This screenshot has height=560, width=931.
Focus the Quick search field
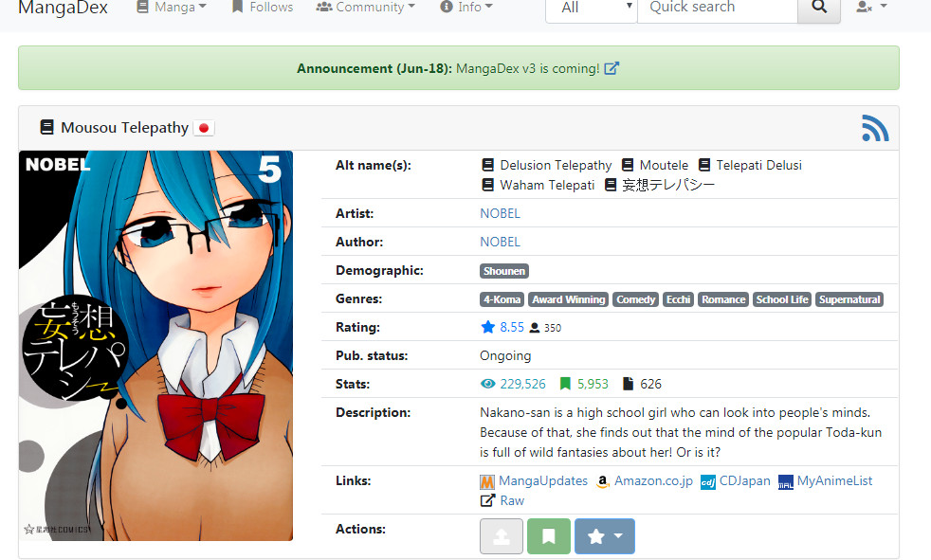click(718, 8)
